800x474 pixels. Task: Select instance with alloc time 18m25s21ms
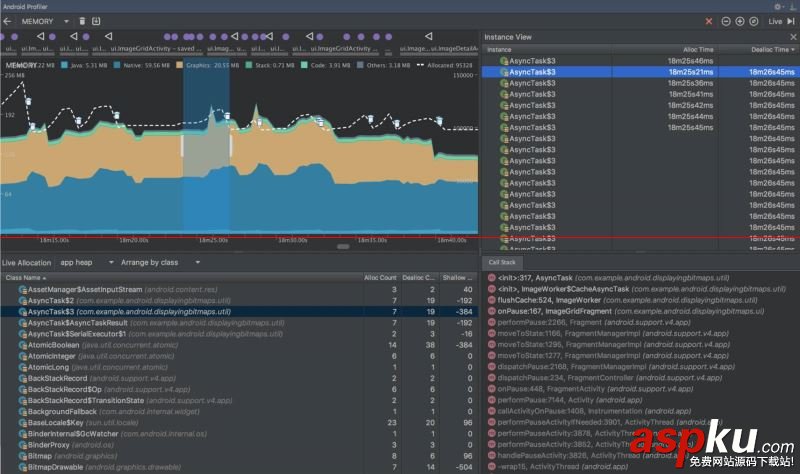640,72
